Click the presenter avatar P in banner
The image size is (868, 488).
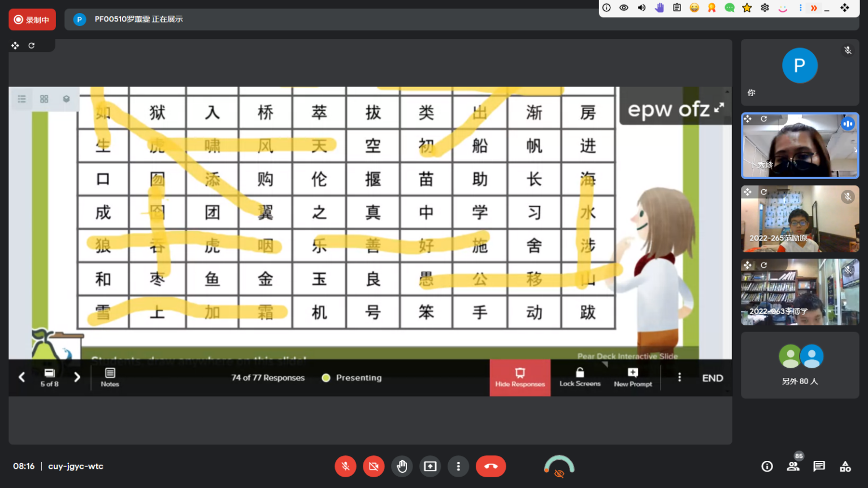(80, 19)
